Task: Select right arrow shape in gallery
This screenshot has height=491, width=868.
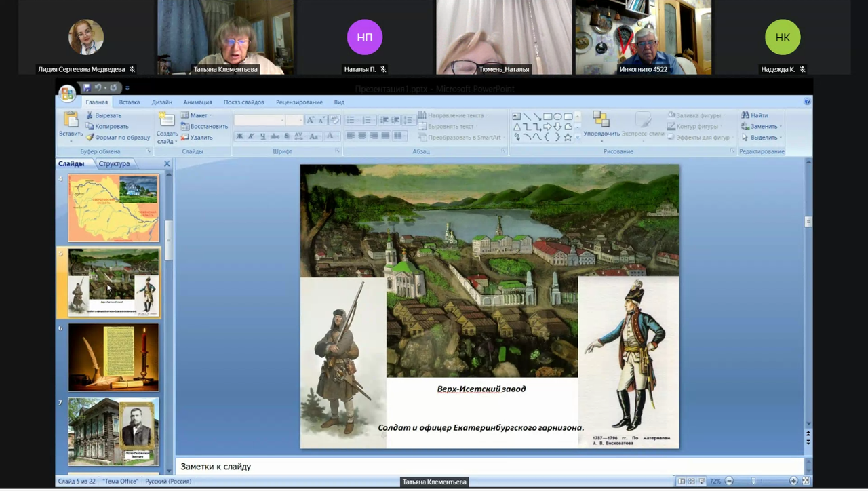Action: tap(547, 127)
